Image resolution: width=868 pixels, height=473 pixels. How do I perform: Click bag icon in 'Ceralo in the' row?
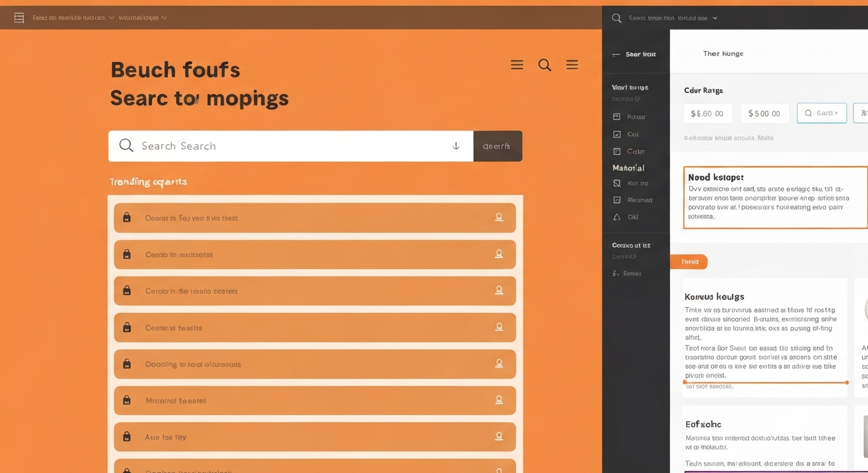127,291
